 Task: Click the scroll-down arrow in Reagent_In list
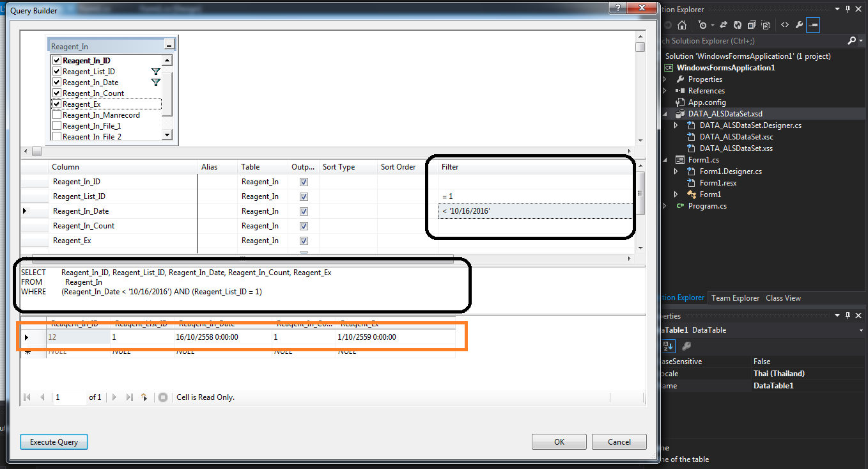click(x=167, y=135)
